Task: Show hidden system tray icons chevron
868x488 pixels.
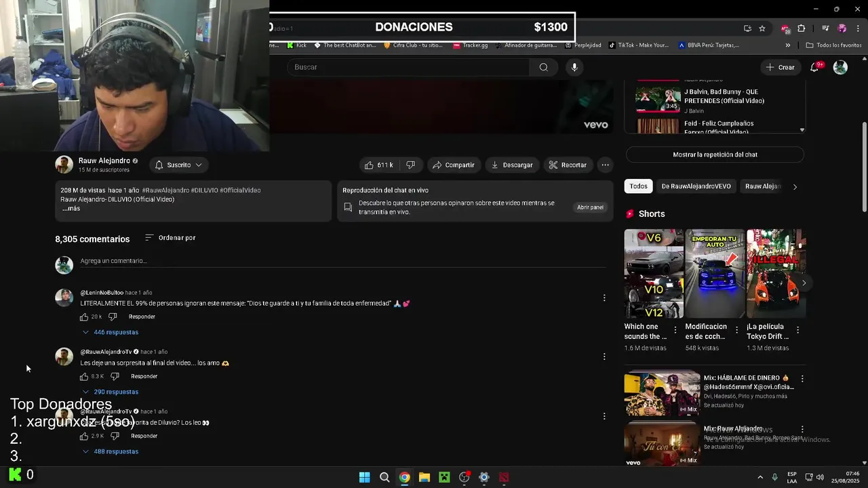Action: [x=760, y=477]
